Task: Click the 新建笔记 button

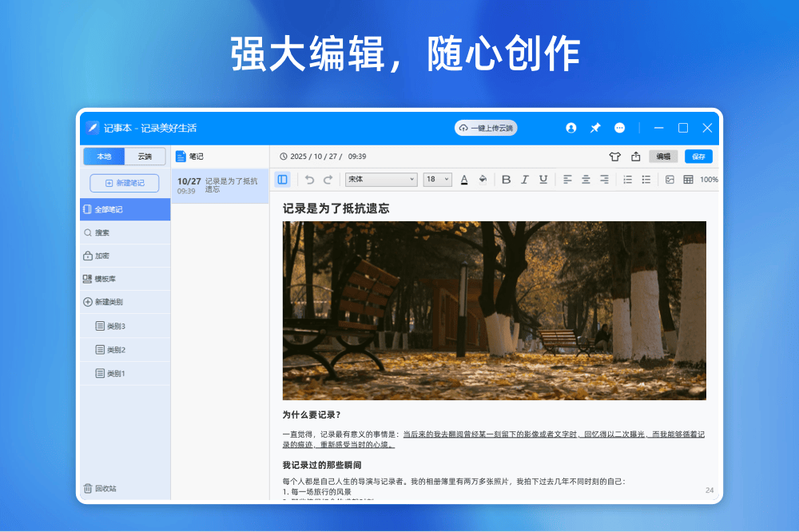Action: coord(125,183)
